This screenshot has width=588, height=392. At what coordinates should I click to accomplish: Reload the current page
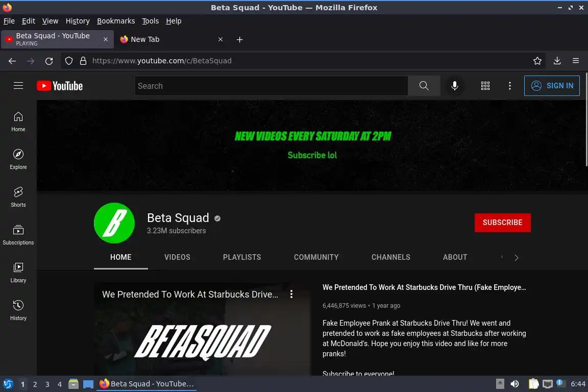49,61
